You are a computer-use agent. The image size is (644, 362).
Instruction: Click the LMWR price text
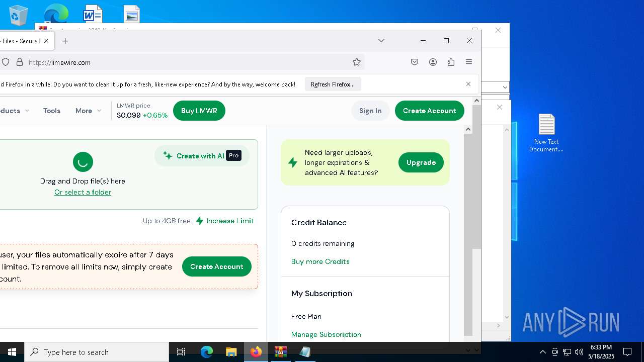[x=134, y=106]
